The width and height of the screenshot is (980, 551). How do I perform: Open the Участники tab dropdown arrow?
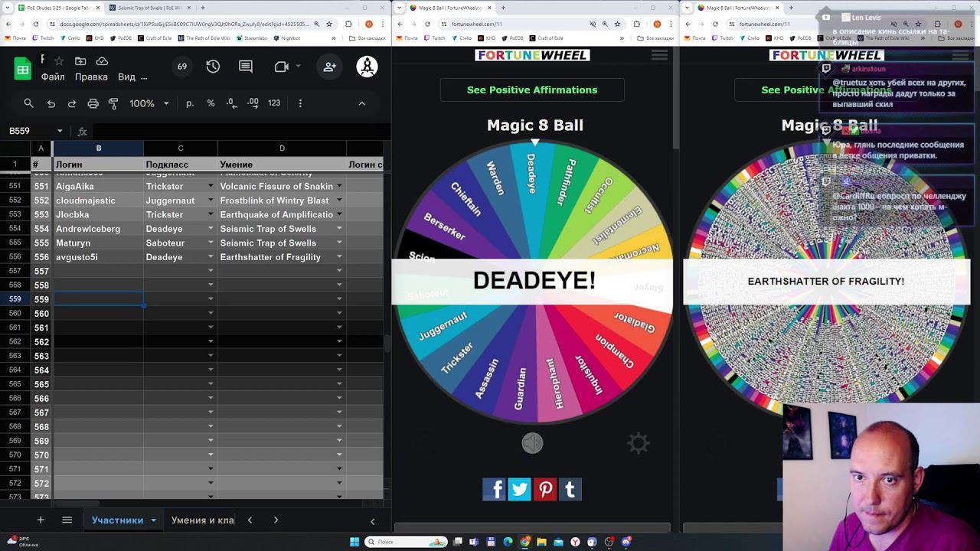tap(153, 520)
